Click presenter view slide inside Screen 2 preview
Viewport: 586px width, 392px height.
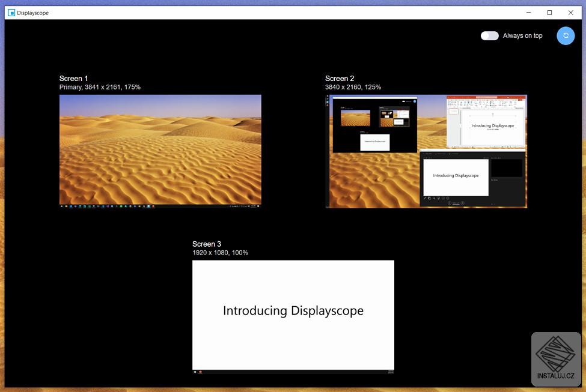tap(456, 177)
